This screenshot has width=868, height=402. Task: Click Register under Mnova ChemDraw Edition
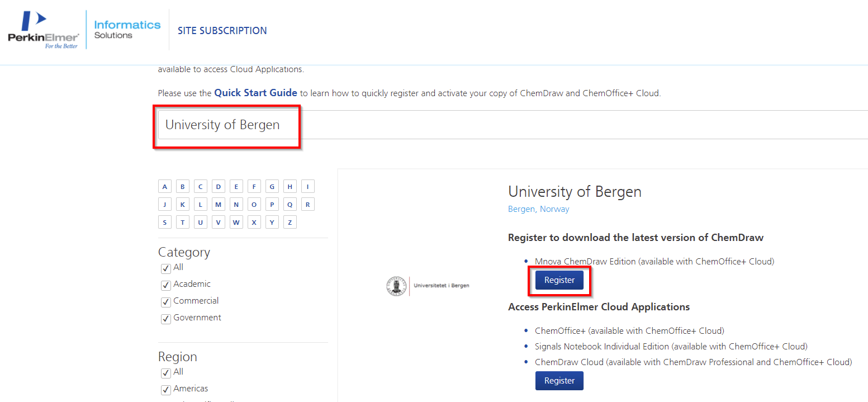click(559, 280)
